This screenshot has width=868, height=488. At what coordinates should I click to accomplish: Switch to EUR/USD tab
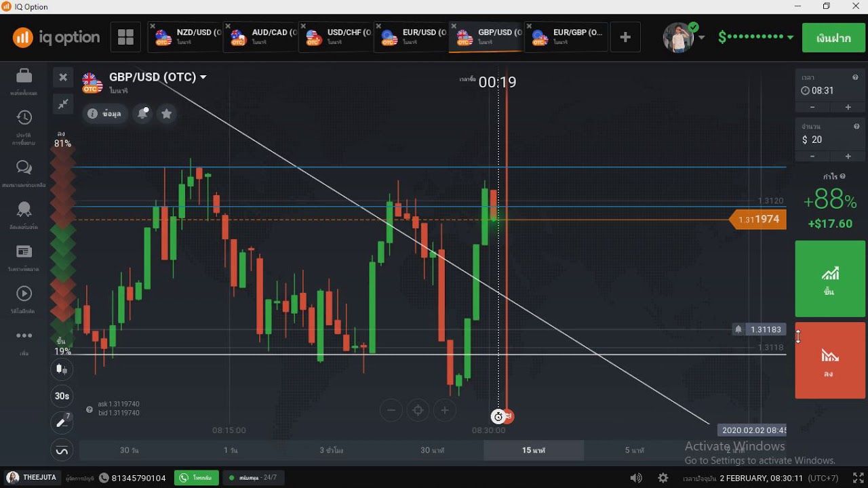point(412,37)
